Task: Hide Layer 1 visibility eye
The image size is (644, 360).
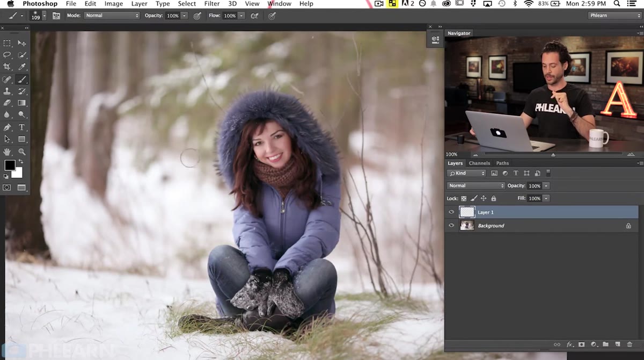Action: (451, 212)
